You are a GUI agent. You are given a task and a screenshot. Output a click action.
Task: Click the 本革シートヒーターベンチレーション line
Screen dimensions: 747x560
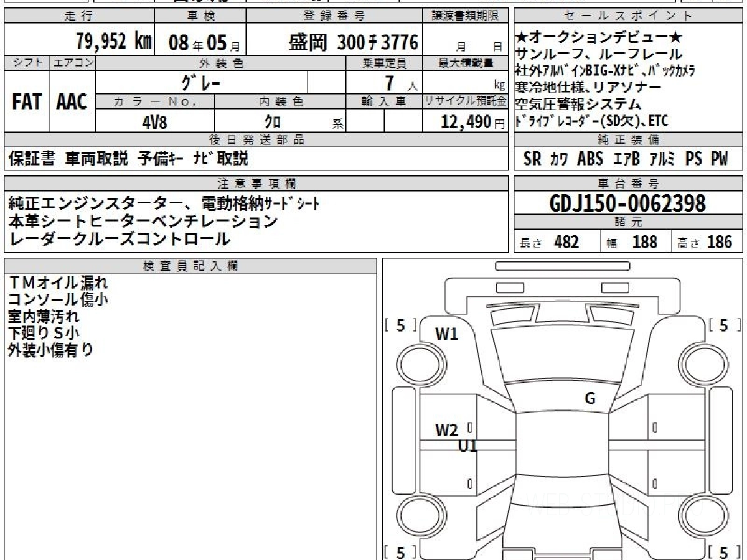click(143, 221)
